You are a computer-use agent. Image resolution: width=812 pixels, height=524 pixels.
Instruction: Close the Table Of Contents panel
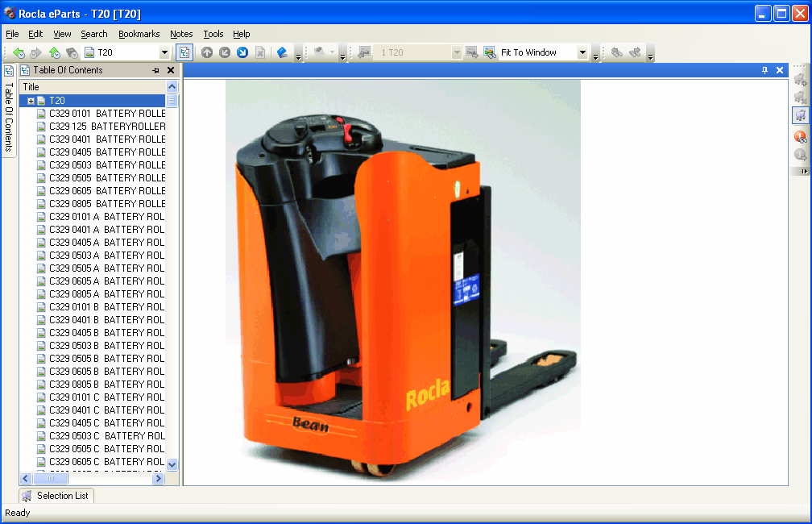[171, 70]
